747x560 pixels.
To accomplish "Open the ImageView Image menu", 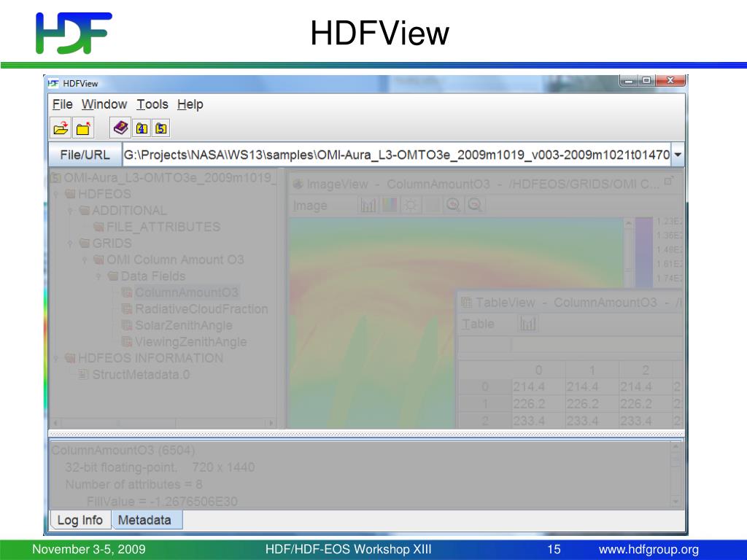I will point(310,206).
